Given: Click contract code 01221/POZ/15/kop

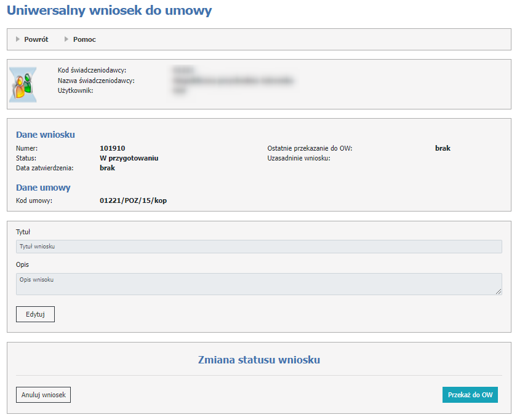Looking at the screenshot, I should [x=133, y=201].
